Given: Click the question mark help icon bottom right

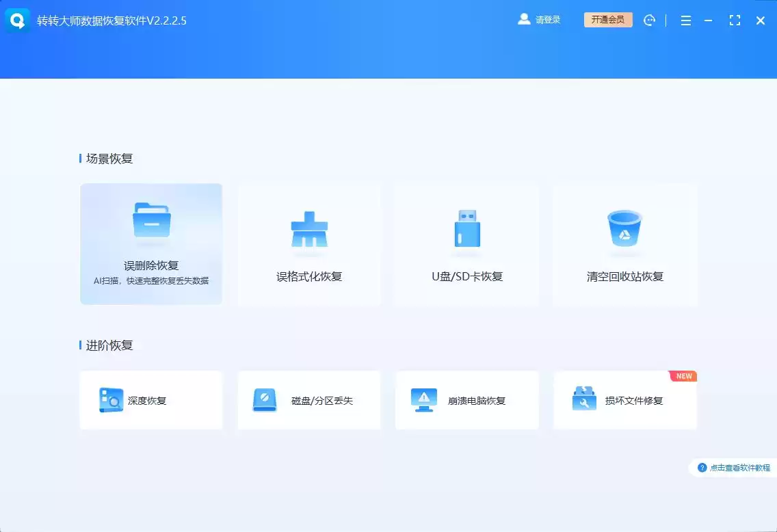Looking at the screenshot, I should point(703,468).
